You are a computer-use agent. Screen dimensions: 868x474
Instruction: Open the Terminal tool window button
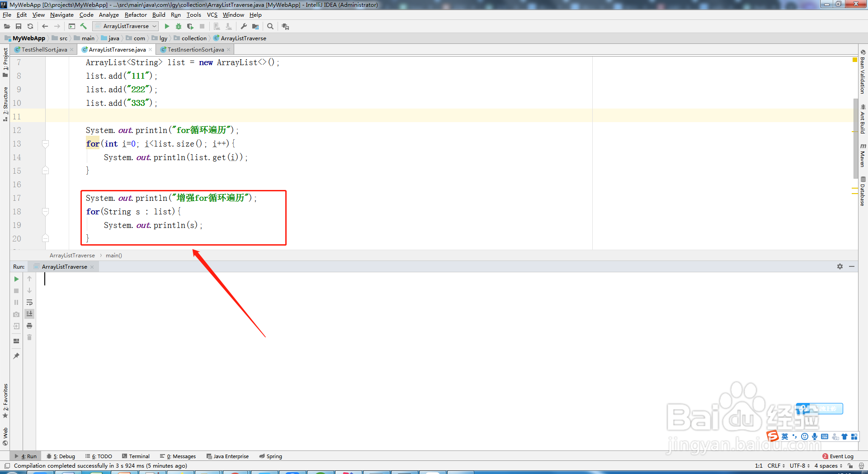pos(135,456)
